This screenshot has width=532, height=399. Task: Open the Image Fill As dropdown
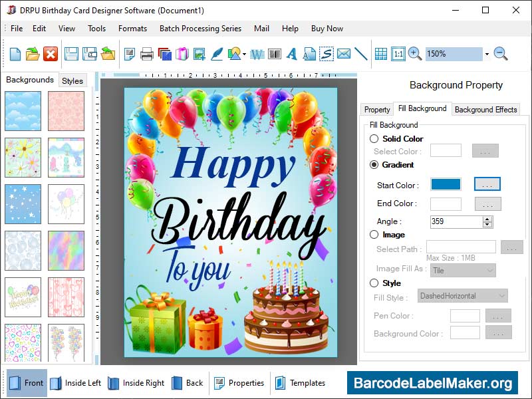pos(463,271)
